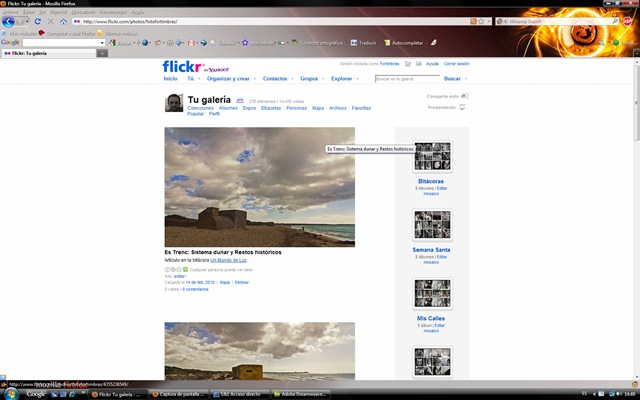Viewport: 640px width, 400px height.
Task: Click the Stop loading X icon
Action: [x=51, y=21]
